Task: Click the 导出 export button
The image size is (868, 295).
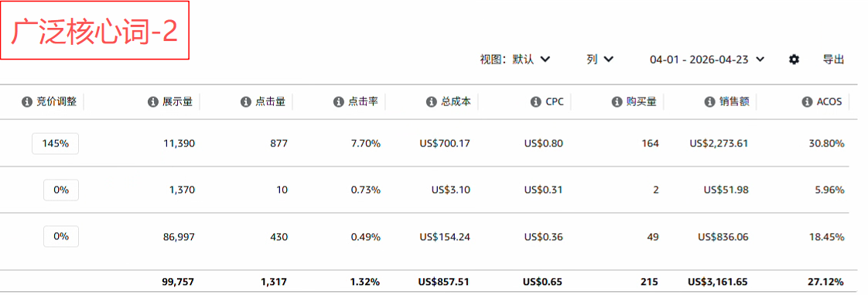Action: [834, 60]
